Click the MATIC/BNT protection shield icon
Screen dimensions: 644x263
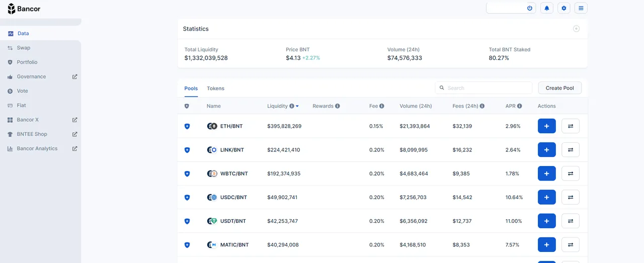(x=187, y=245)
